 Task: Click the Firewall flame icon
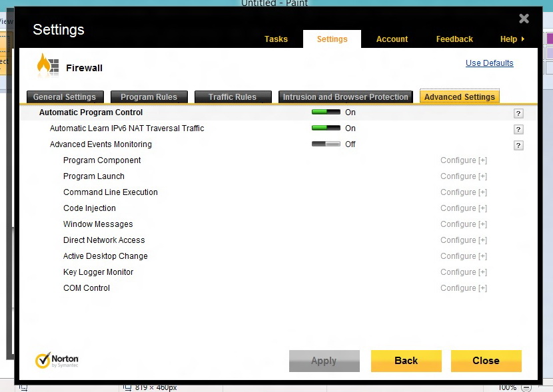coord(47,66)
